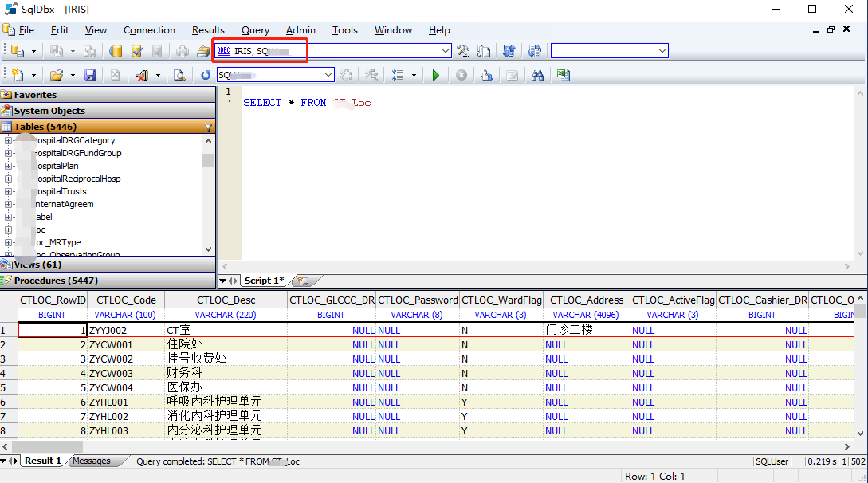Open the File menu
Screen dimensions: 868x483
[26, 29]
